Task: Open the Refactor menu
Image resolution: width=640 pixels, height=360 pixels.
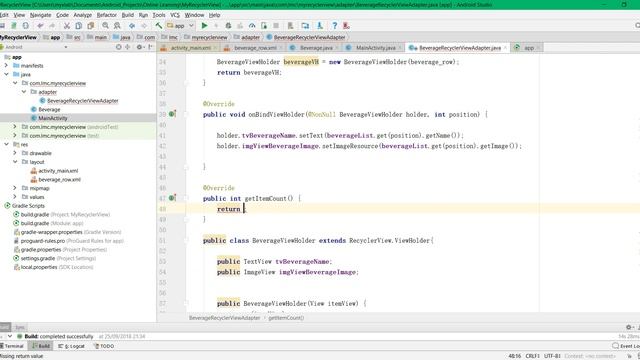Action: [107, 15]
